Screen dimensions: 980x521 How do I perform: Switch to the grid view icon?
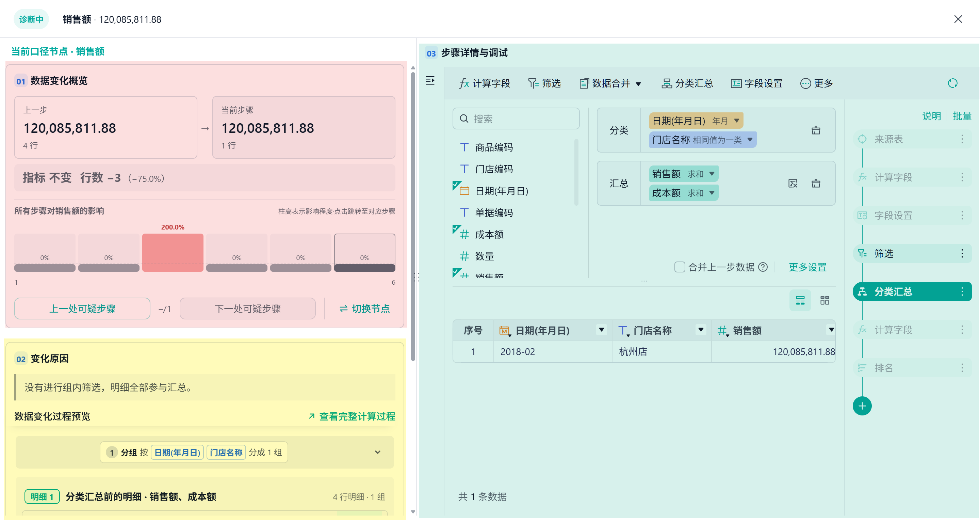[824, 300]
